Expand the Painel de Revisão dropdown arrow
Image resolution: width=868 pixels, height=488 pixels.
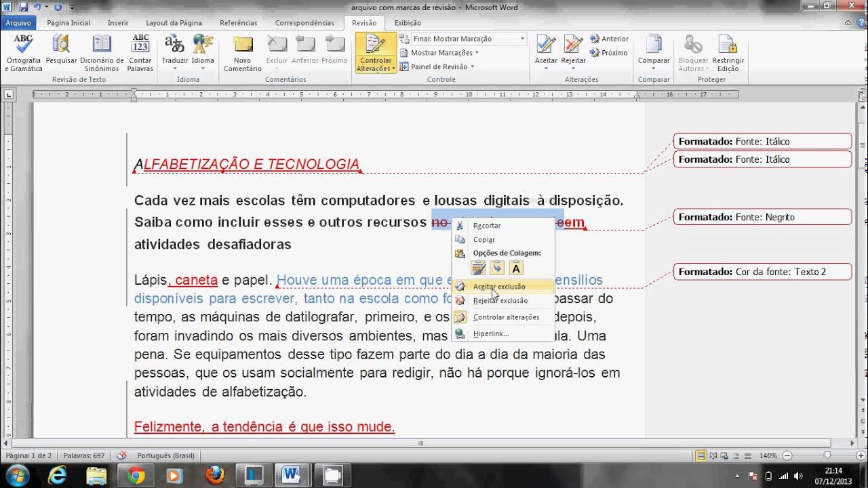[472, 67]
